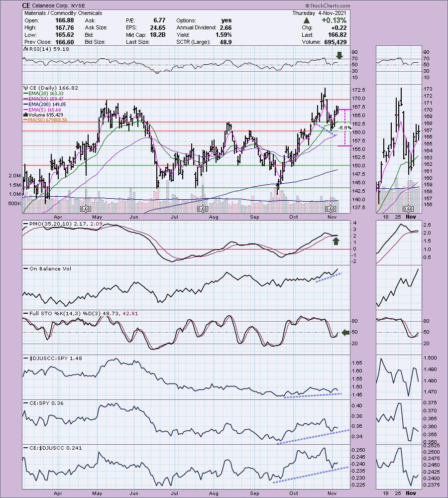Click the EMA(20) 163.33 legend text
The height and width of the screenshot is (498, 448).
46,94
